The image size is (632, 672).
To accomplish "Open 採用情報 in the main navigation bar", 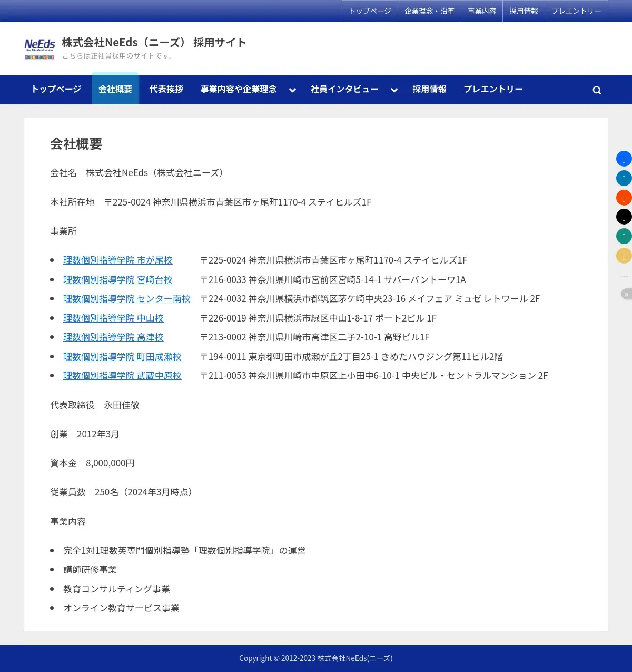I will pos(429,90).
